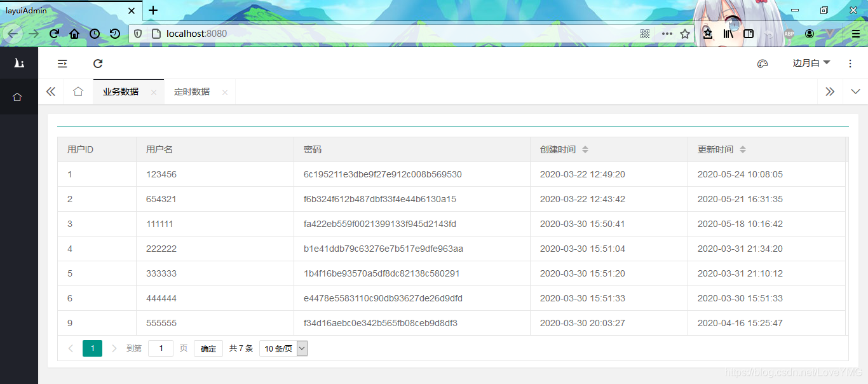Click password hash 6c195211e3dbe9f27e912c008b569530

383,174
